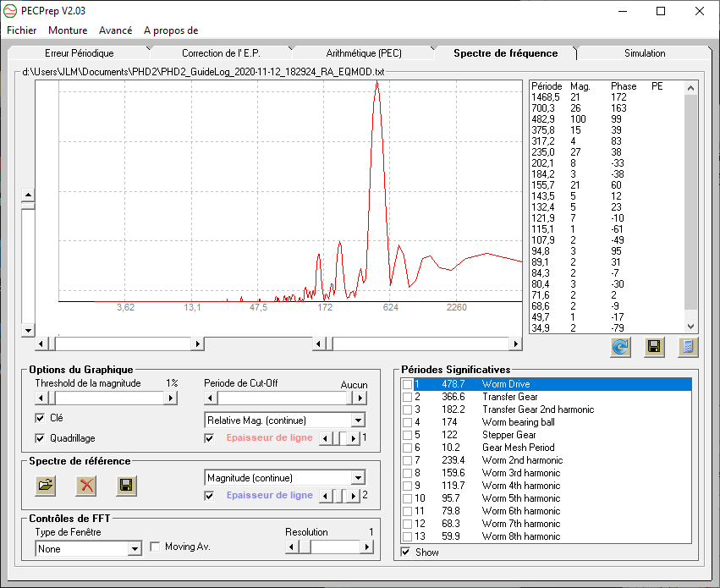The width and height of the screenshot is (720, 588).
Task: Open a reference spectrum with folder icon
Action: [46, 485]
